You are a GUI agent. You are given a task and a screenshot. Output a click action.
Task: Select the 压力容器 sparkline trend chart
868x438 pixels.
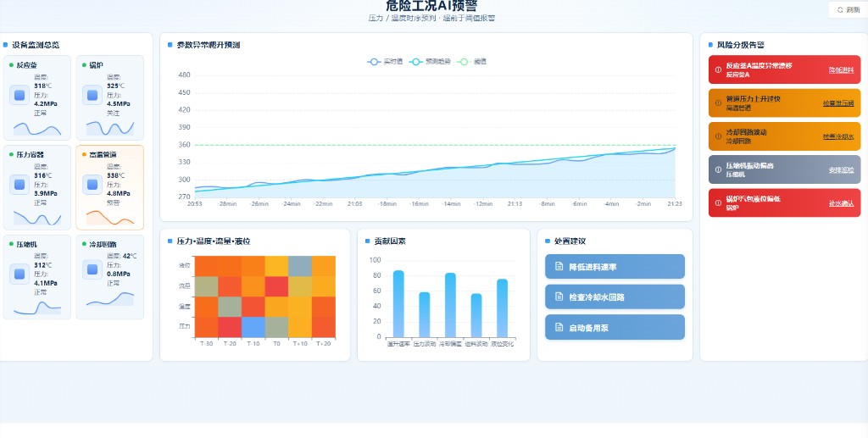point(37,218)
